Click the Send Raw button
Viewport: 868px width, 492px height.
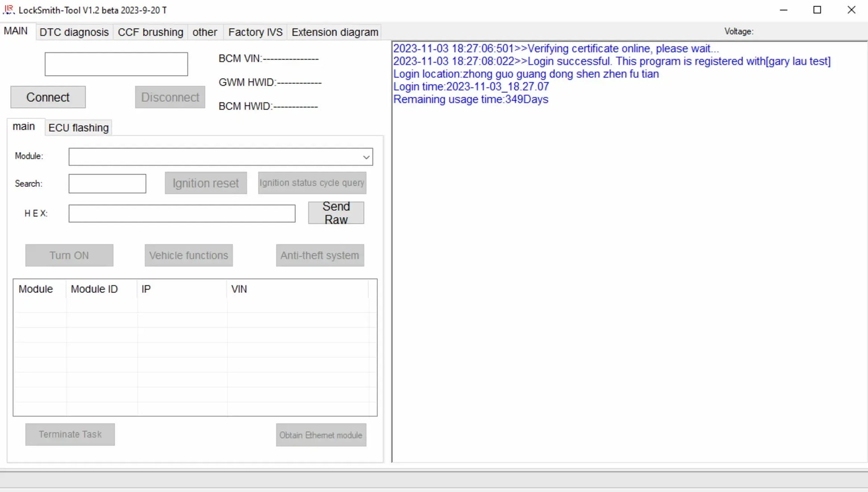click(336, 213)
